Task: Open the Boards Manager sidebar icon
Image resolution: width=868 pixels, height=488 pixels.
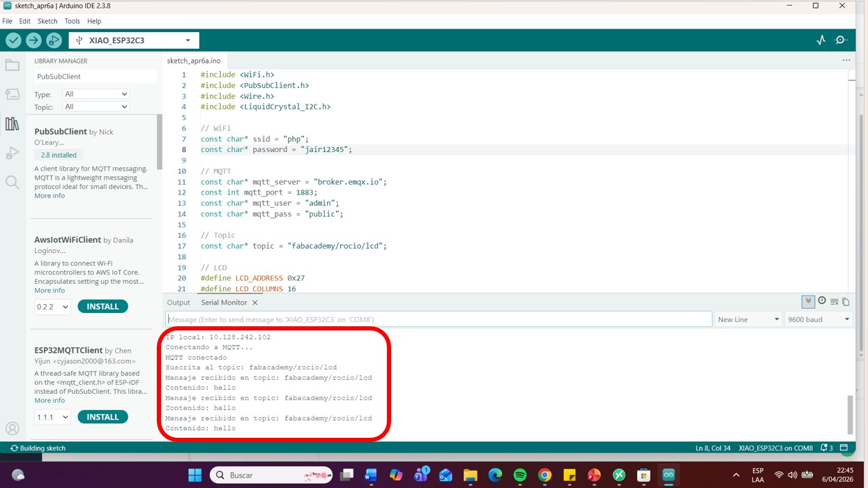Action: [x=12, y=94]
